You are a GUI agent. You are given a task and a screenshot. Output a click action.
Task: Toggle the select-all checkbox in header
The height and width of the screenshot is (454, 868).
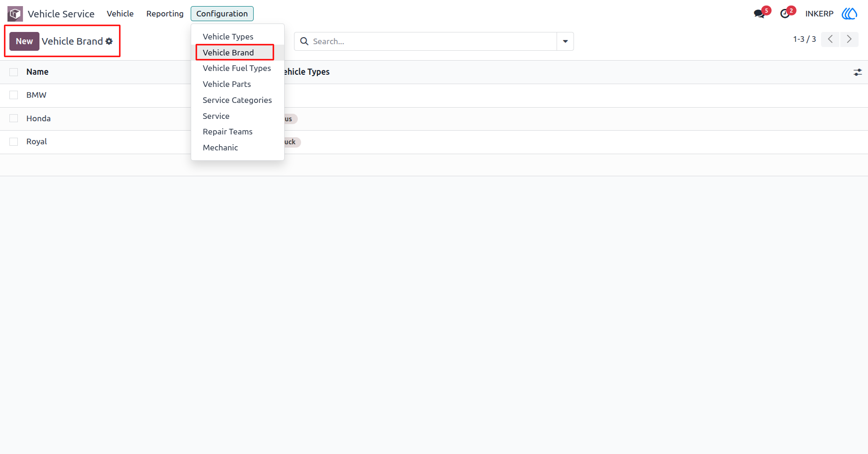[x=14, y=72]
